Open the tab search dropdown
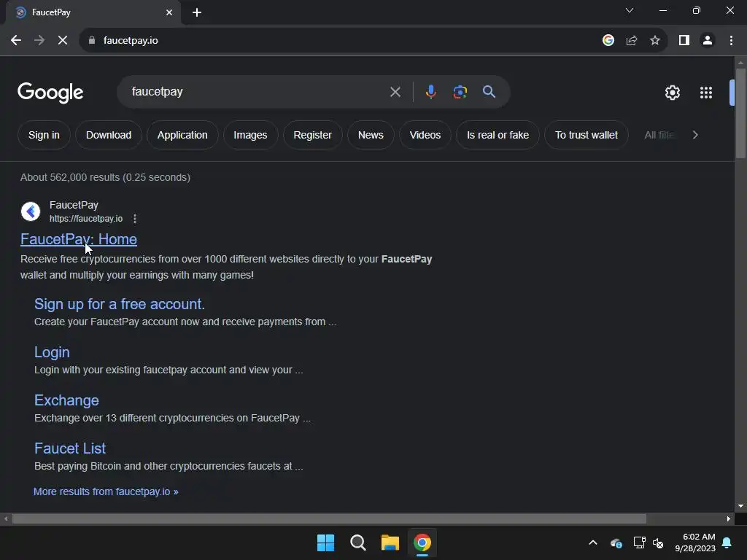Screen dimensions: 747x560 coord(630,10)
